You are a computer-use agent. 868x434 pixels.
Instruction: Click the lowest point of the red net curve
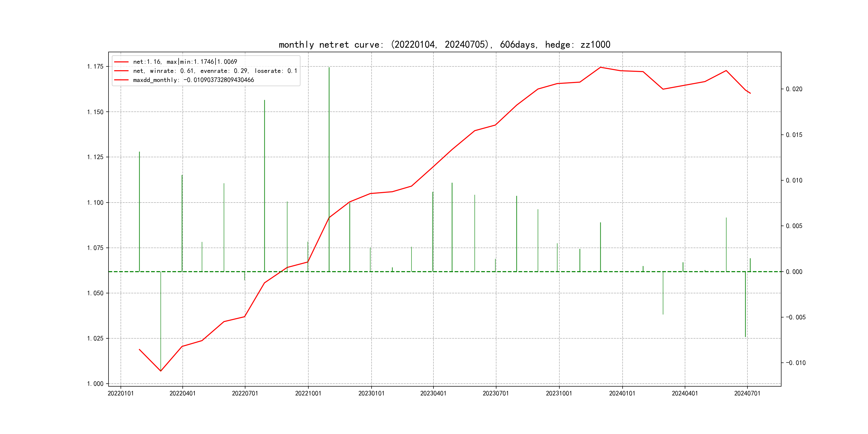coord(161,371)
